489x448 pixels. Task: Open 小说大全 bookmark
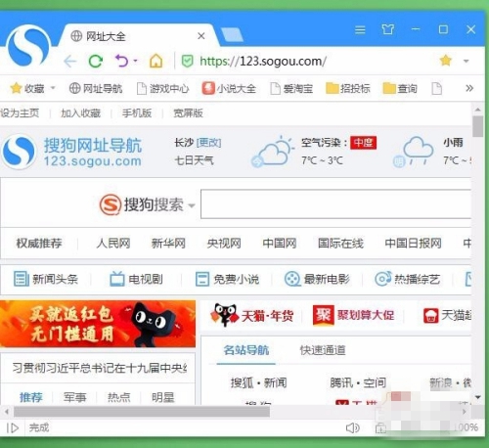tap(229, 88)
